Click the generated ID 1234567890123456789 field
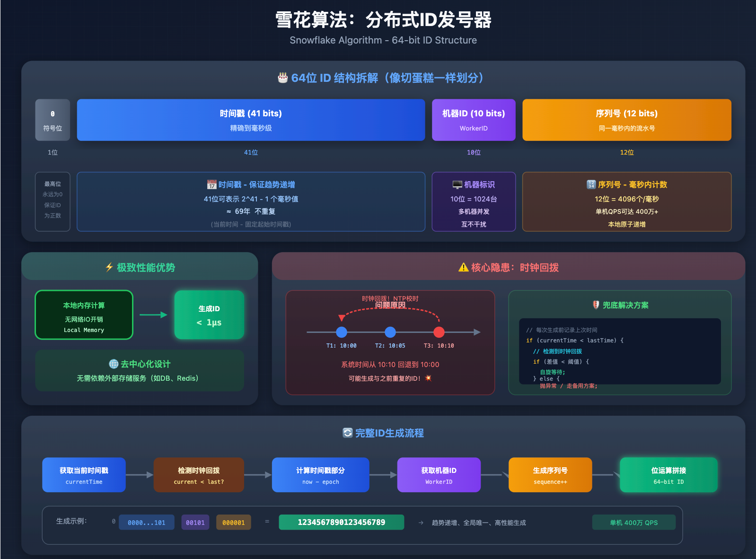Screen dimensions: 756x559 pos(341,523)
